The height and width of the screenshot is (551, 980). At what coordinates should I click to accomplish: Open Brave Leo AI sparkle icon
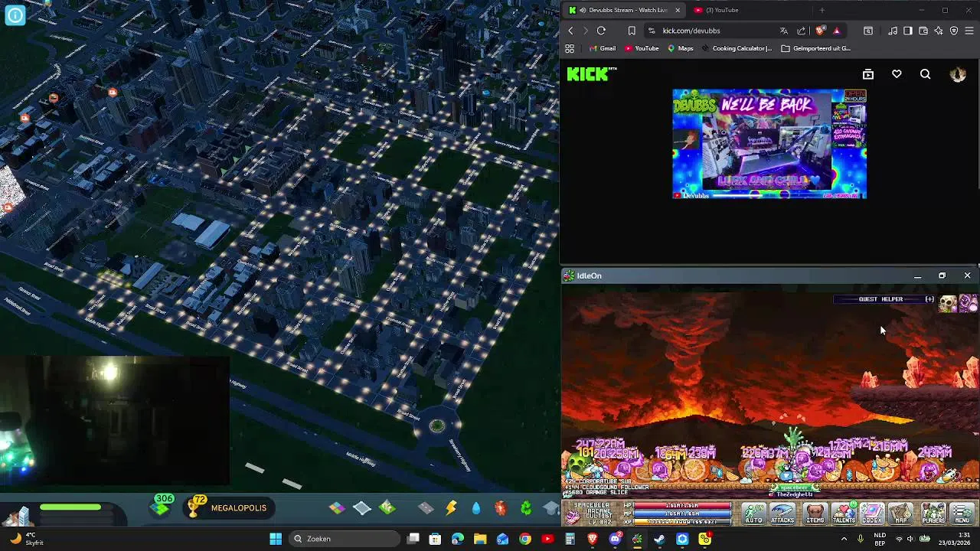coord(939,31)
